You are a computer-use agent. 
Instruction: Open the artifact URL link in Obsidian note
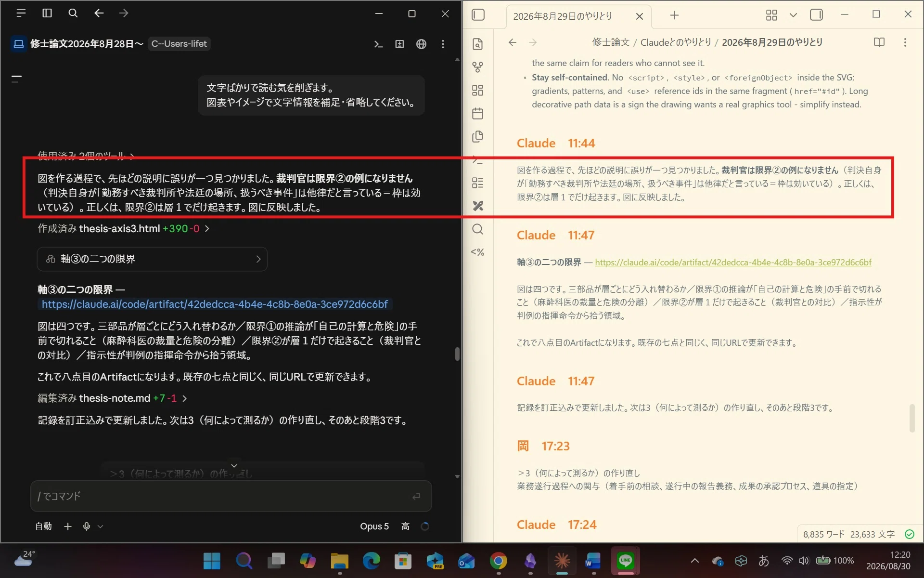click(733, 263)
